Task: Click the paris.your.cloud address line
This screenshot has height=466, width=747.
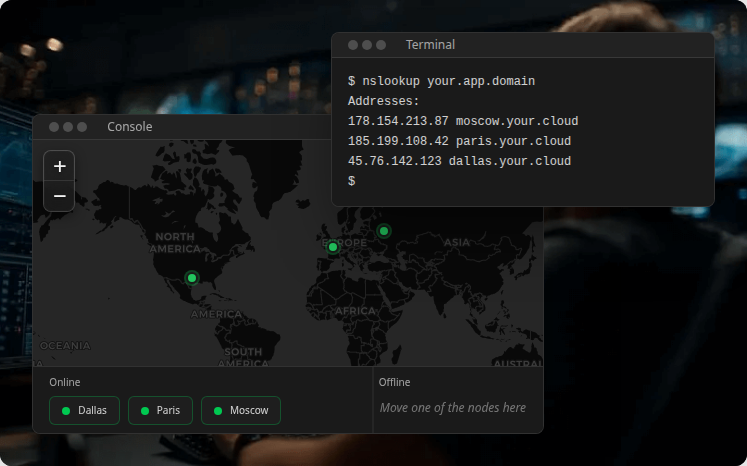Action: point(459,141)
